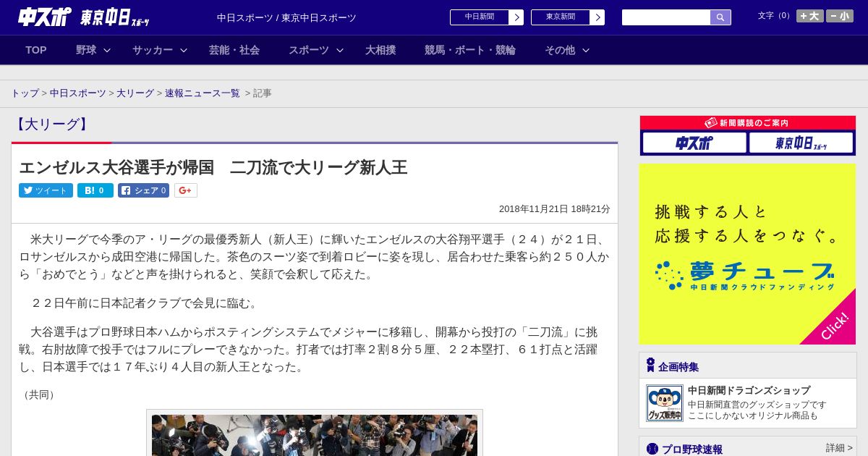
Task: Go to the TOP menu item
Action: point(36,50)
